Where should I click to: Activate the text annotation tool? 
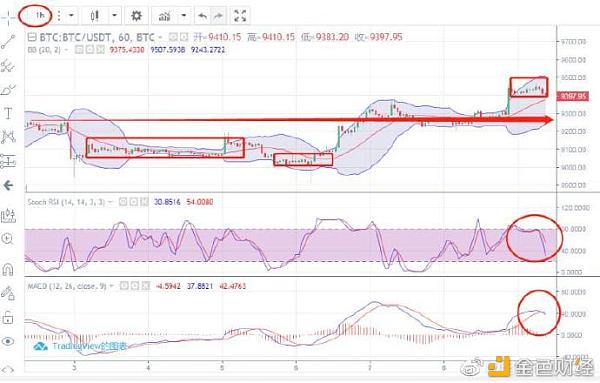(x=8, y=113)
